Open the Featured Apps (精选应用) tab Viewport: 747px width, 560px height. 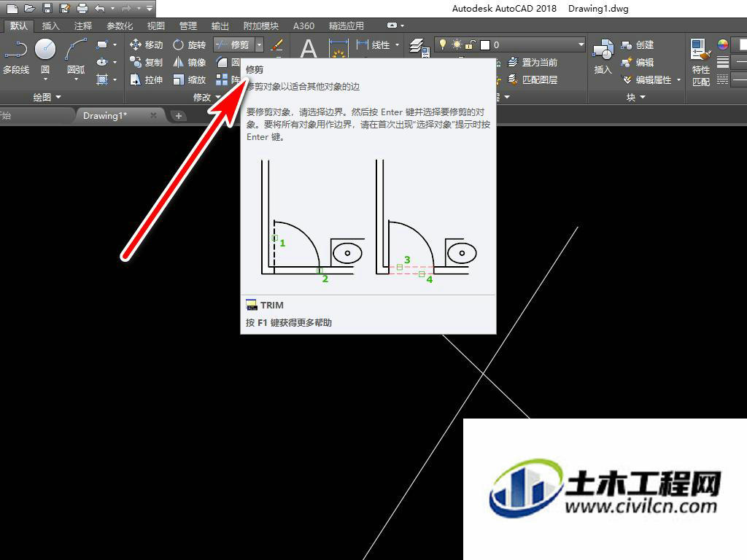[x=347, y=26]
